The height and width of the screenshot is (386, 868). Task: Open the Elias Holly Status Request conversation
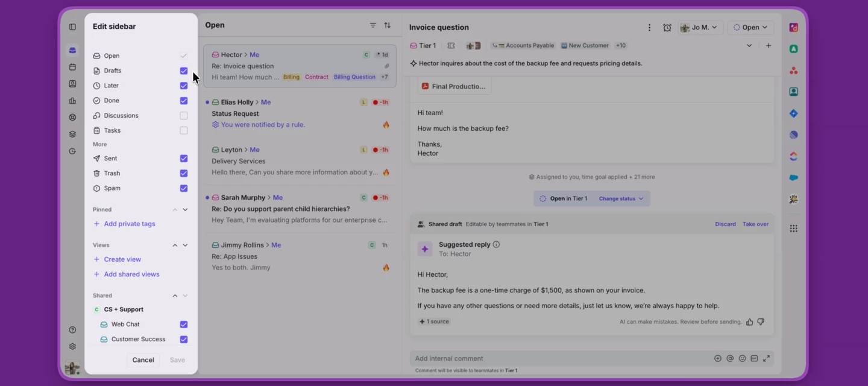300,113
